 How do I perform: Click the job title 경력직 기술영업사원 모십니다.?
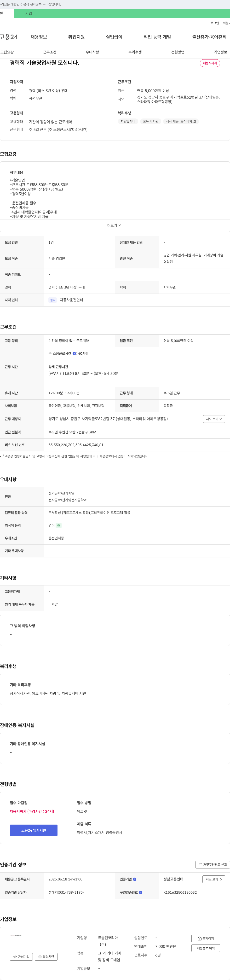click(x=45, y=63)
